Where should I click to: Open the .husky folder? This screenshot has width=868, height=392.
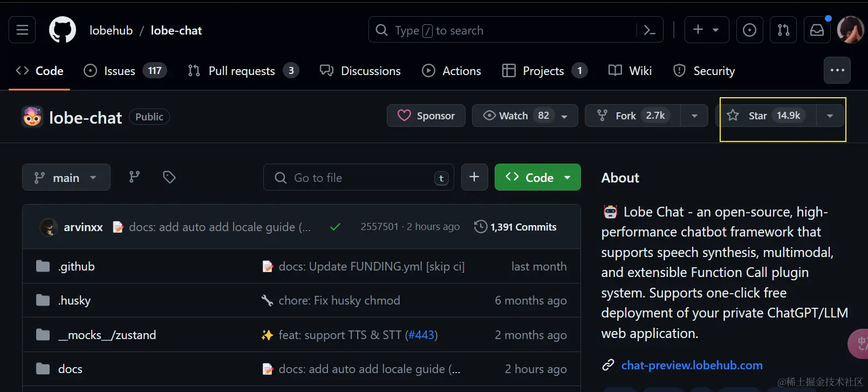tap(74, 300)
